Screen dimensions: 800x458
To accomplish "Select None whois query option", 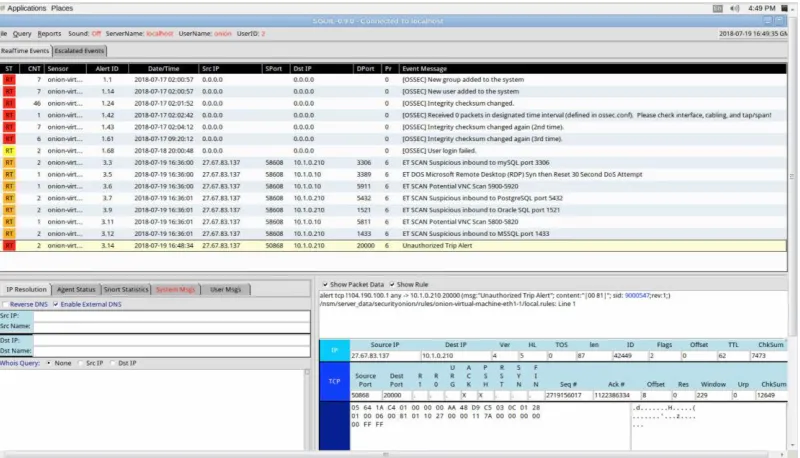I will click(48, 363).
